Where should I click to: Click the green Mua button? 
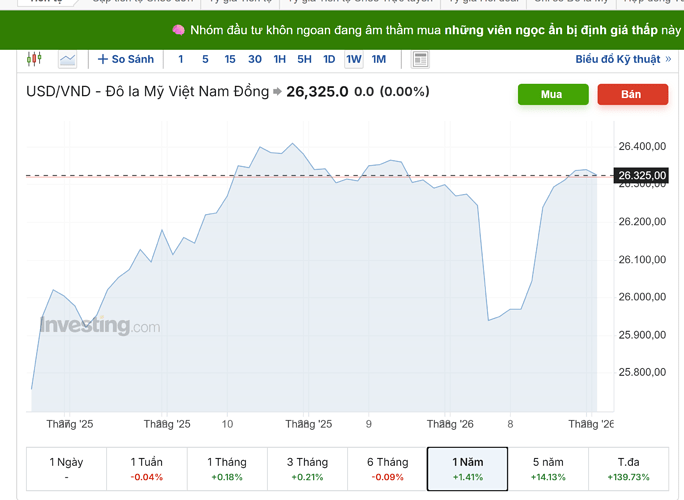pos(552,94)
